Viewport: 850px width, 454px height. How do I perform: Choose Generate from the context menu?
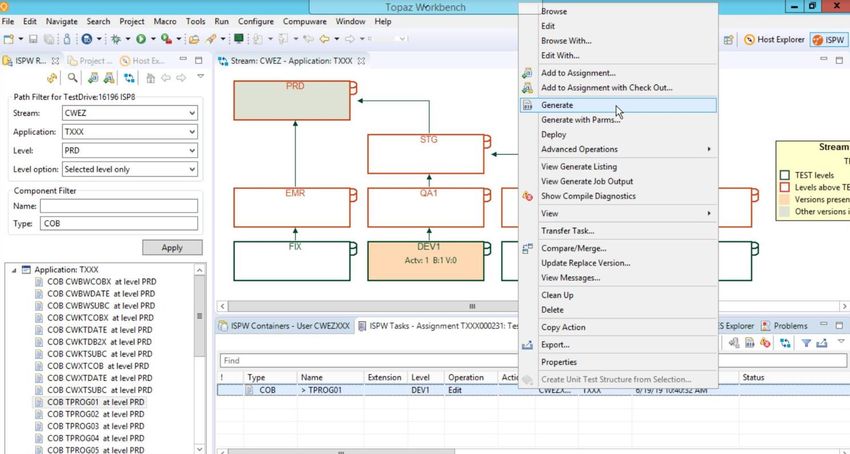[618, 105]
